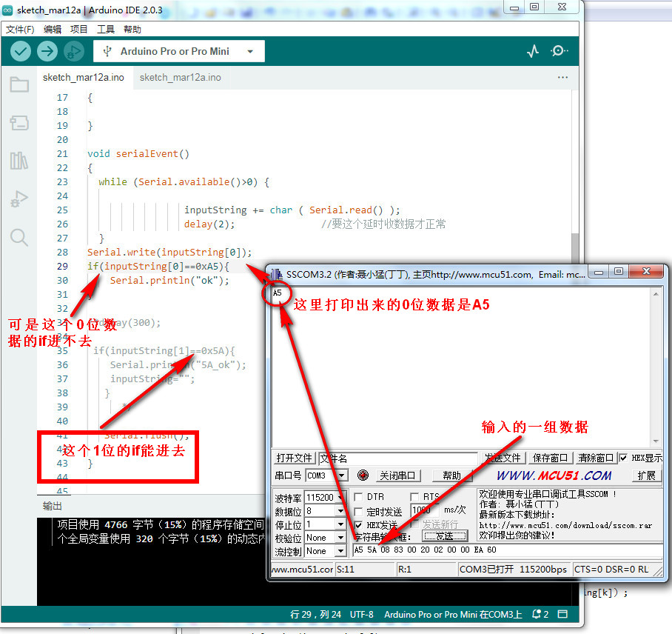The width and height of the screenshot is (672, 634).
Task: Open the 编辑 menu
Action: [x=53, y=29]
